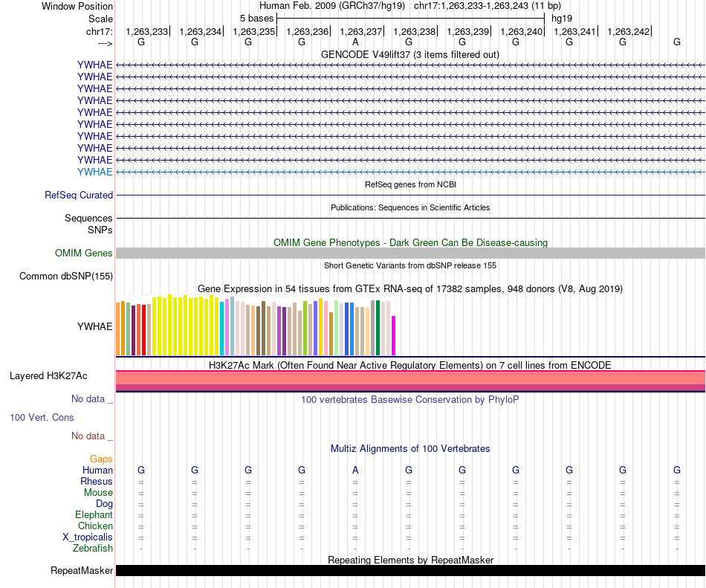Click the OMIM Genes track label
Viewport: 706px width, 588px height.
point(84,253)
